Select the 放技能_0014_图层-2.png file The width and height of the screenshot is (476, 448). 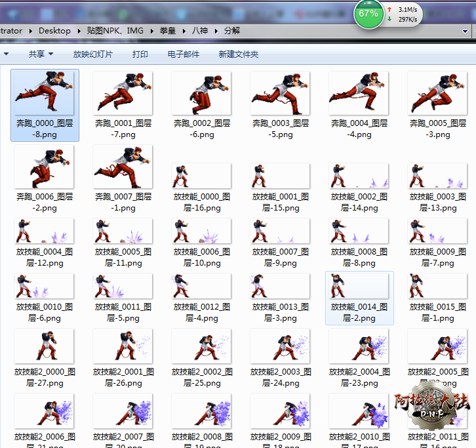(x=359, y=287)
